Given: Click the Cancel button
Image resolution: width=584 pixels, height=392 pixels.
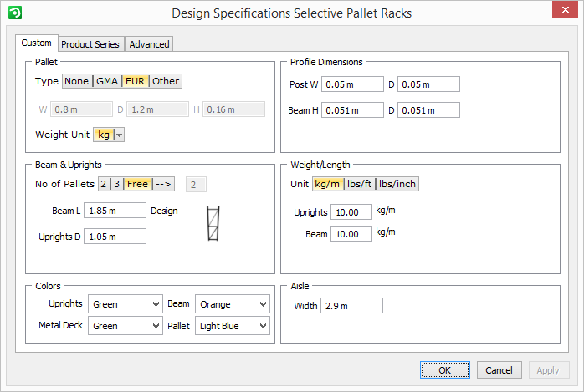Looking at the screenshot, I should click(x=499, y=370).
